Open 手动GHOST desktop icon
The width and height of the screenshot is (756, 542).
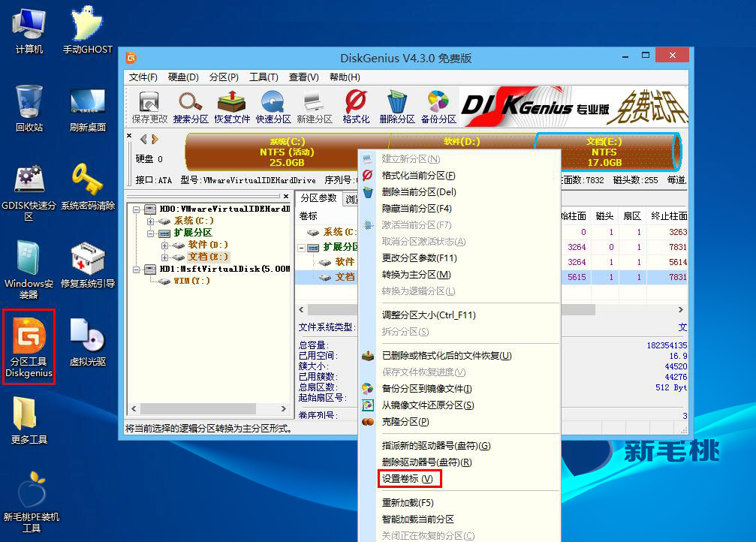pos(87,30)
